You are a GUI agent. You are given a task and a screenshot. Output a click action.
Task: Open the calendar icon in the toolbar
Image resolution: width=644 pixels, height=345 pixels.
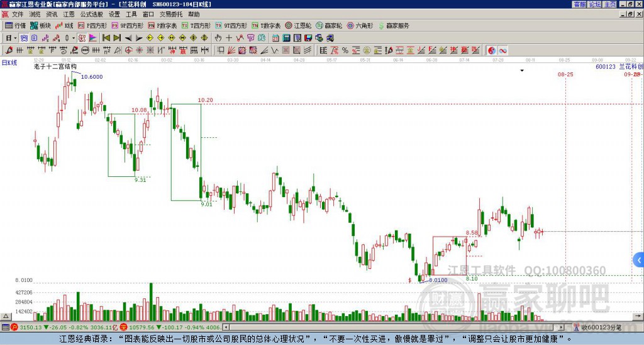(275, 38)
